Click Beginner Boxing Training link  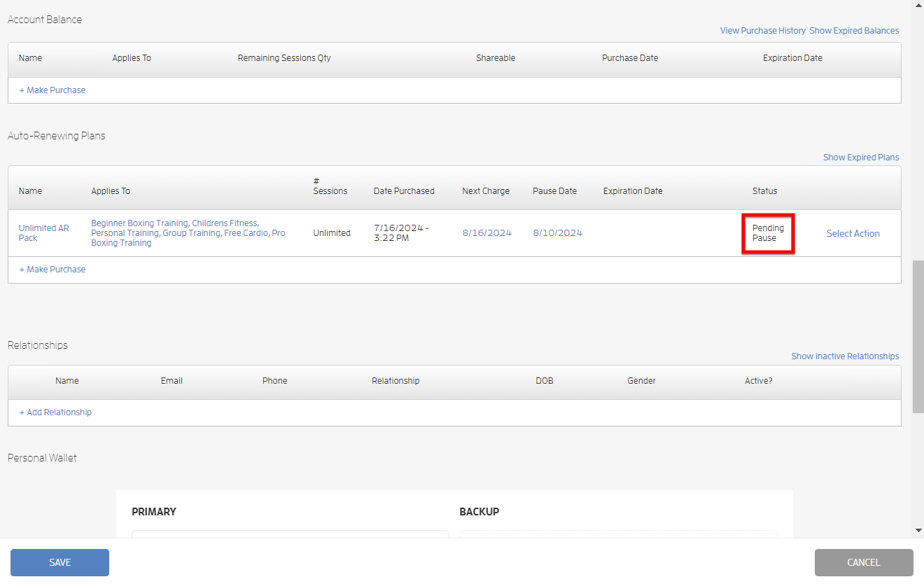[x=139, y=223]
